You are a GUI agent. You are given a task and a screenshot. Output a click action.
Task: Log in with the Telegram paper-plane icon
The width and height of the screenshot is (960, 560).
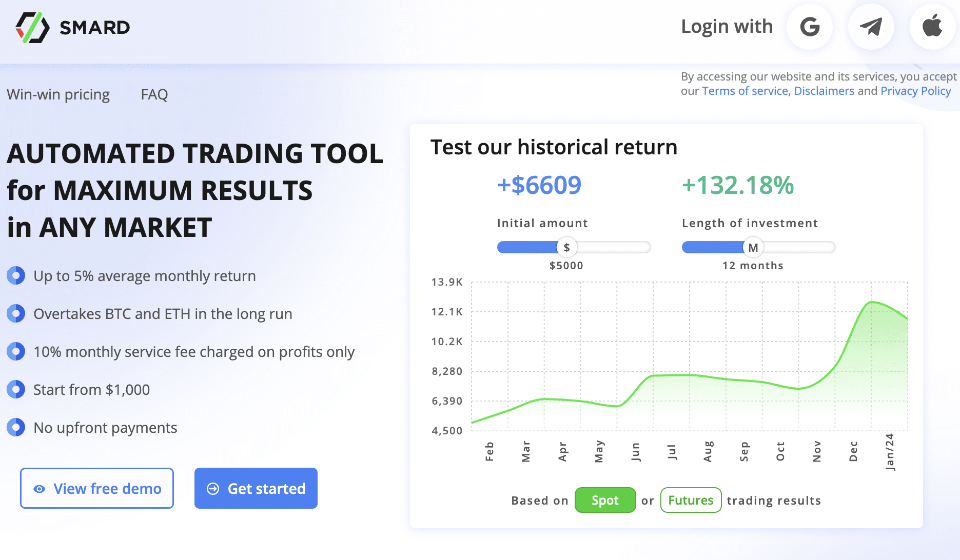pyautogui.click(x=871, y=27)
